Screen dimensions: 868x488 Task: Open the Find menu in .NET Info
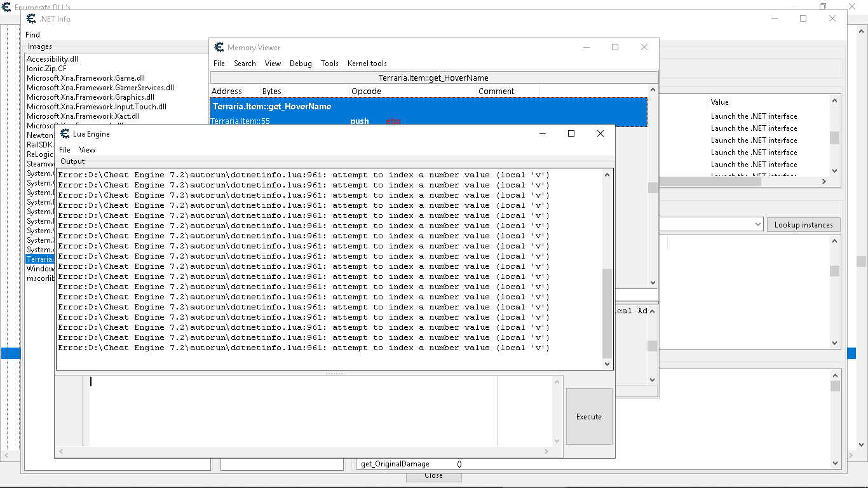[x=32, y=34]
